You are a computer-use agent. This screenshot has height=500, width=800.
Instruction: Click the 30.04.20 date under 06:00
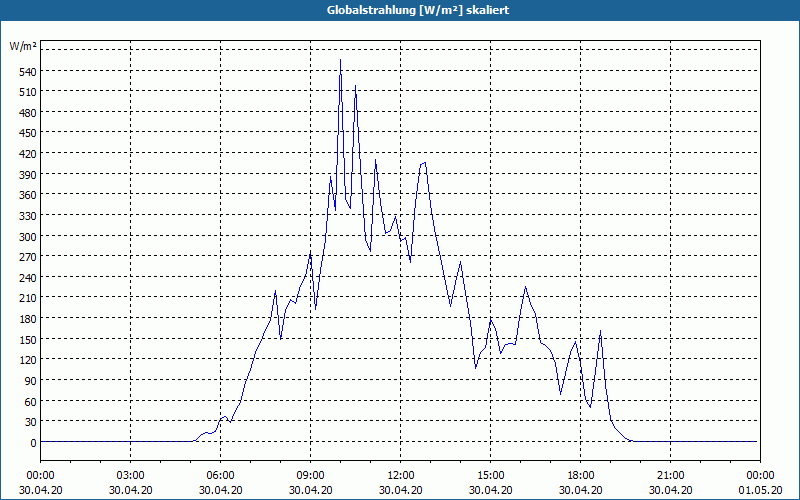pyautogui.click(x=220, y=490)
